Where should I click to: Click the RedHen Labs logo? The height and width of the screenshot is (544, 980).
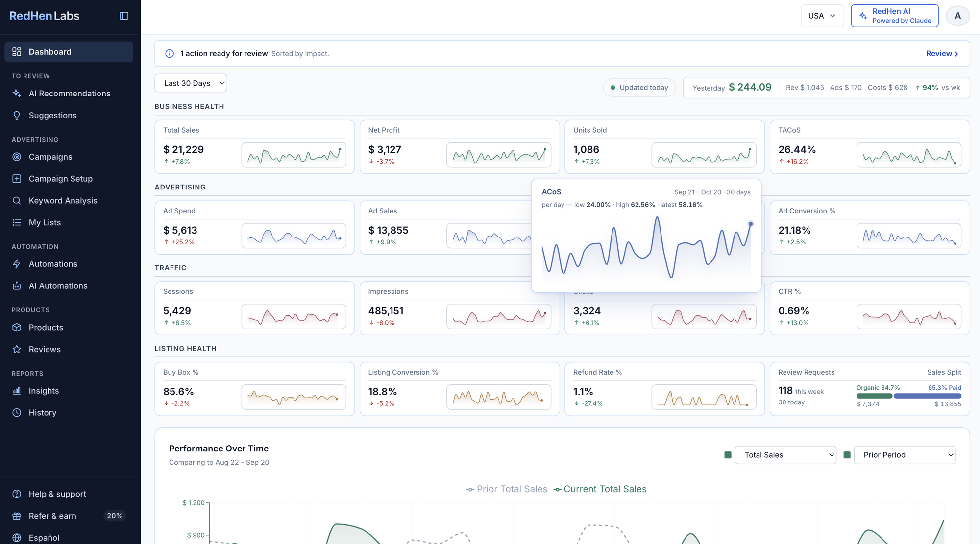point(45,16)
